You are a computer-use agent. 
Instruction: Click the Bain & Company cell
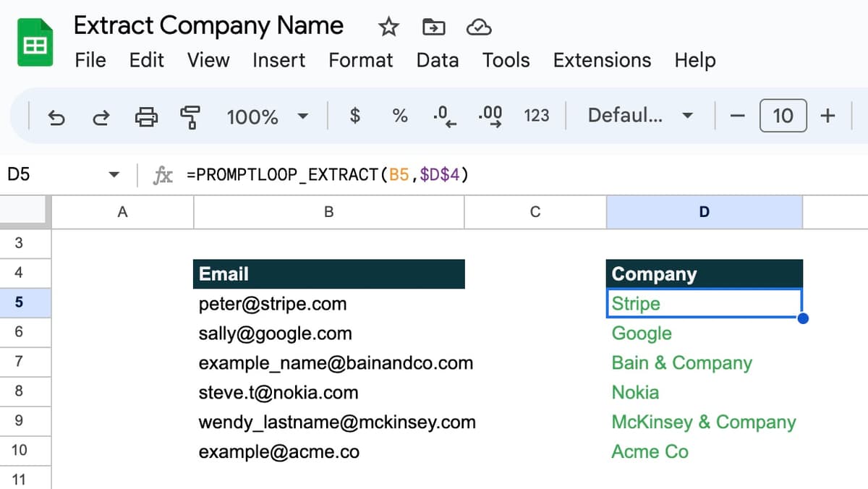click(x=705, y=363)
